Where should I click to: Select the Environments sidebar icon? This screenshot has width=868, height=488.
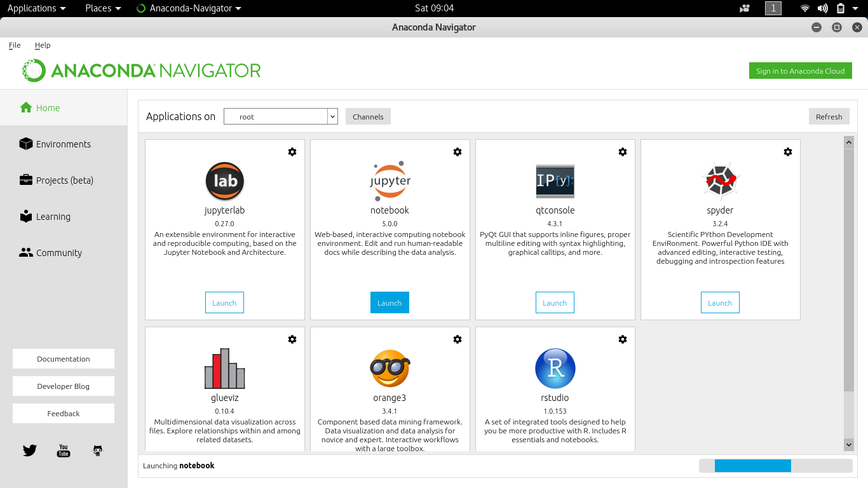[26, 144]
